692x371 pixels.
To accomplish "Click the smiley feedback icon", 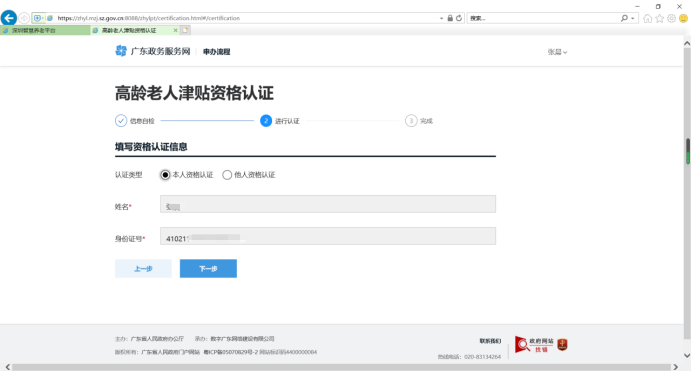I will click(683, 18).
